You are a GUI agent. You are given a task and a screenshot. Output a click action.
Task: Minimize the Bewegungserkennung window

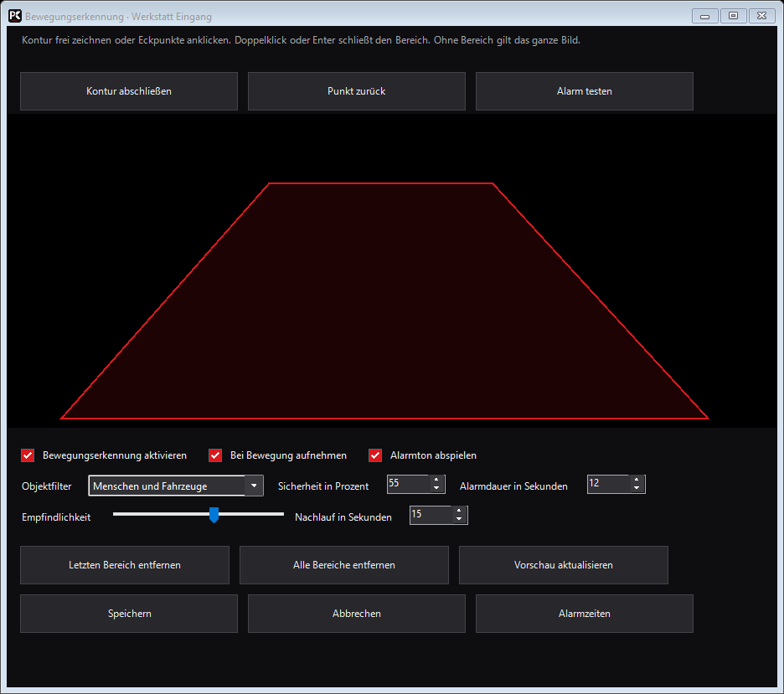click(x=705, y=16)
